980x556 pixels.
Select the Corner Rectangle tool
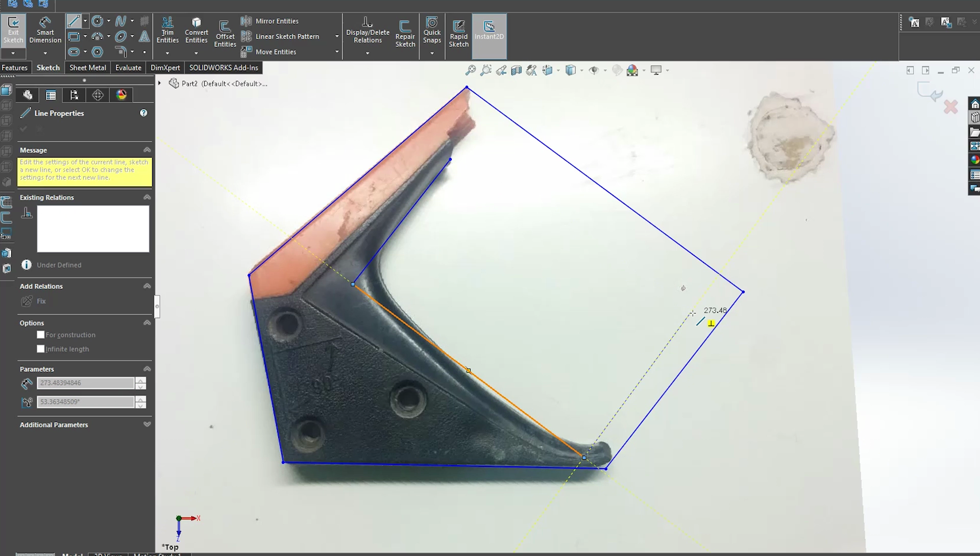click(x=73, y=37)
